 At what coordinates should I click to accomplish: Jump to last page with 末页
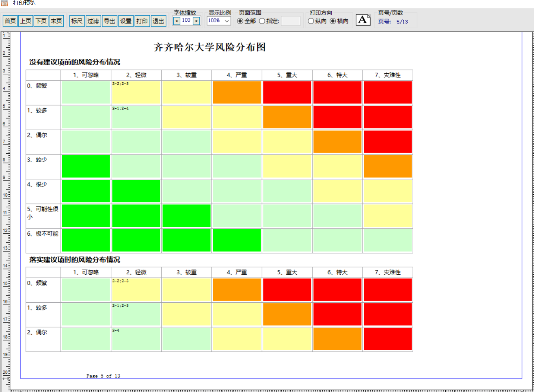pos(56,21)
